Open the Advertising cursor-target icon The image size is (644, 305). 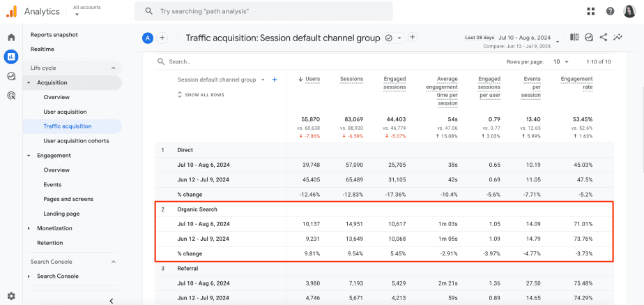[11, 96]
